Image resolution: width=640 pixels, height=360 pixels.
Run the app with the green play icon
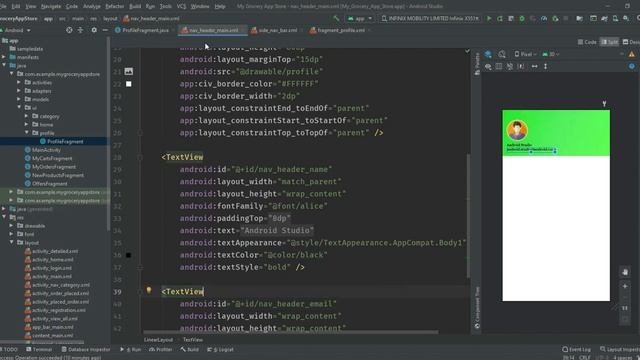point(489,18)
